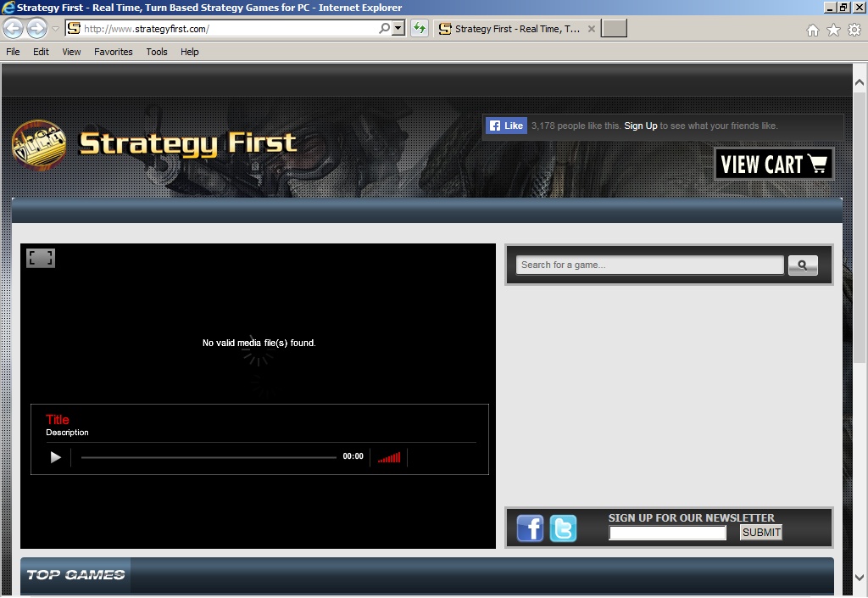Click the page scrollbar down arrow

click(x=860, y=578)
